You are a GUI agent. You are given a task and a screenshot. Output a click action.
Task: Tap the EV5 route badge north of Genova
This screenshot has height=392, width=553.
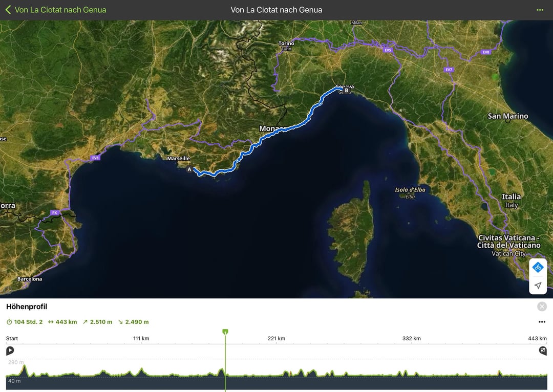click(388, 50)
